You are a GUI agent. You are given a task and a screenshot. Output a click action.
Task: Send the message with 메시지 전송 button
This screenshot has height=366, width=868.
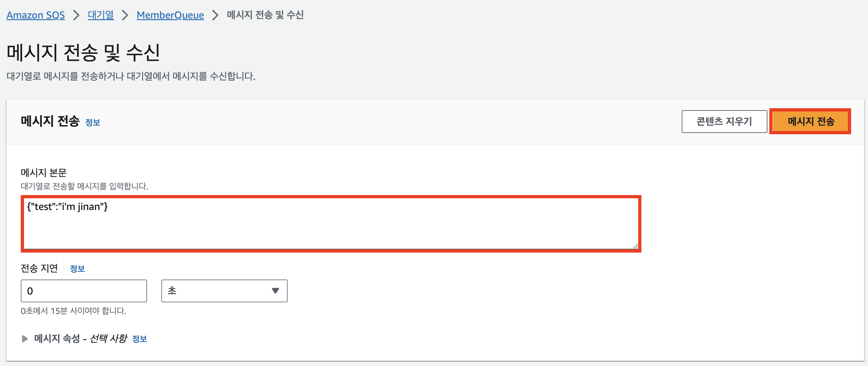(x=810, y=122)
